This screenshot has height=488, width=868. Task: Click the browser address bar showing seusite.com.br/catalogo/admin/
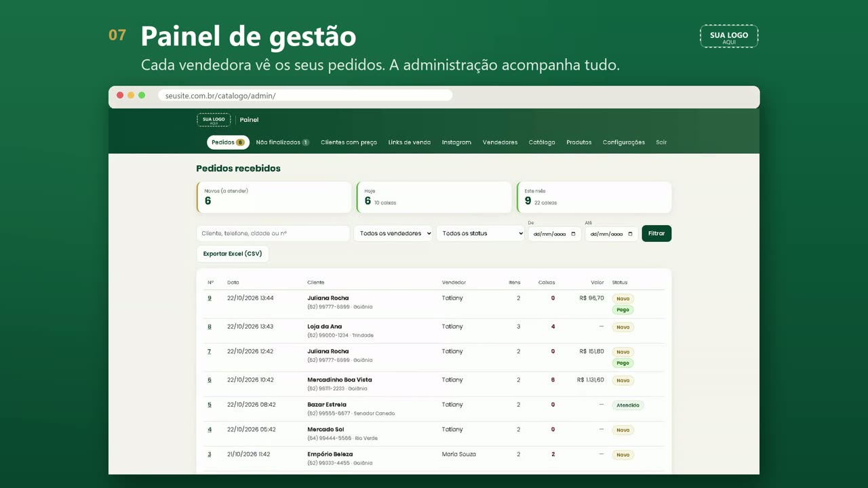pyautogui.click(x=305, y=96)
